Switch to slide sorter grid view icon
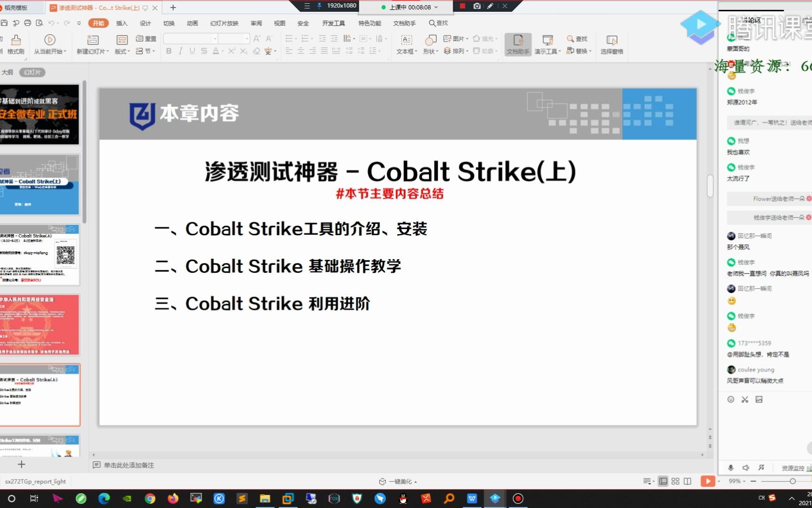812x508 pixels. 675,481
